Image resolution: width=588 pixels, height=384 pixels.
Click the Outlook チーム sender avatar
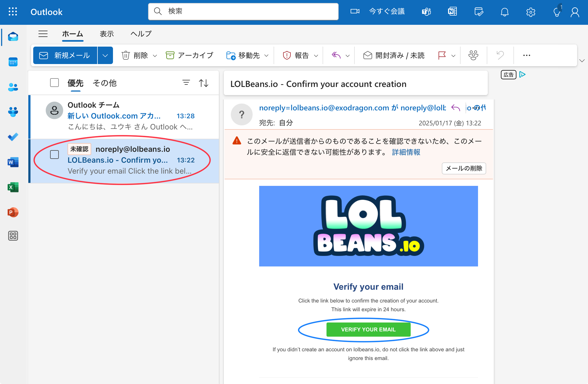pyautogui.click(x=54, y=110)
